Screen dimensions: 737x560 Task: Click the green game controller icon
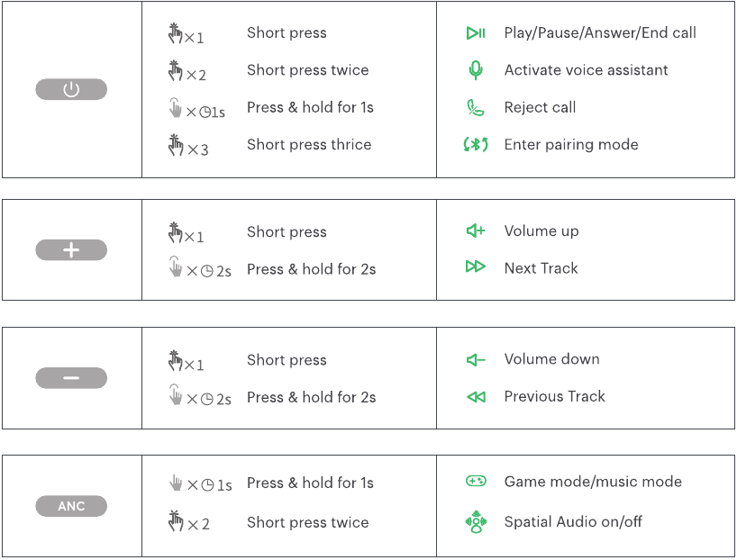[476, 481]
